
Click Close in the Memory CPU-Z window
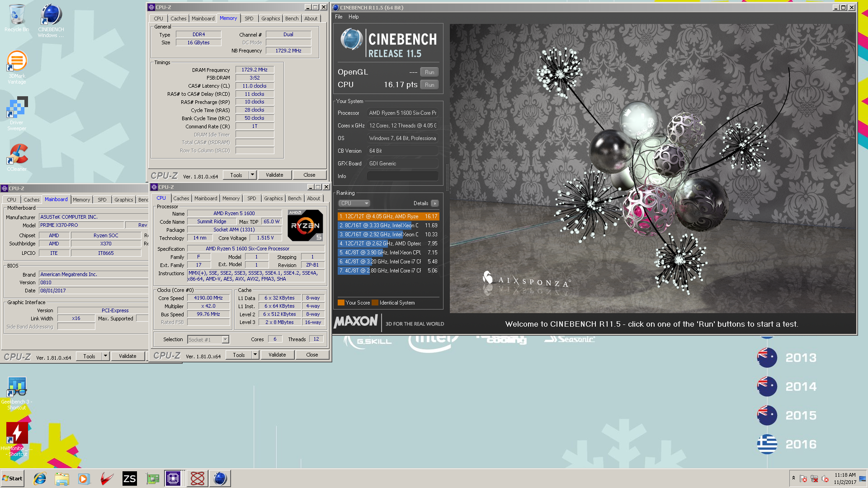click(x=310, y=175)
